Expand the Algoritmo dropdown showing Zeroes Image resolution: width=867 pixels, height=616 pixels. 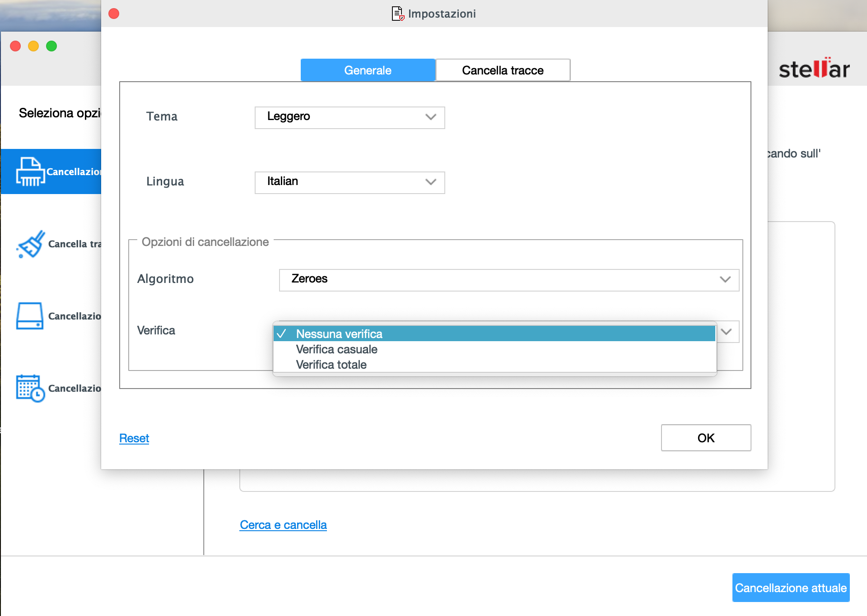pos(509,280)
